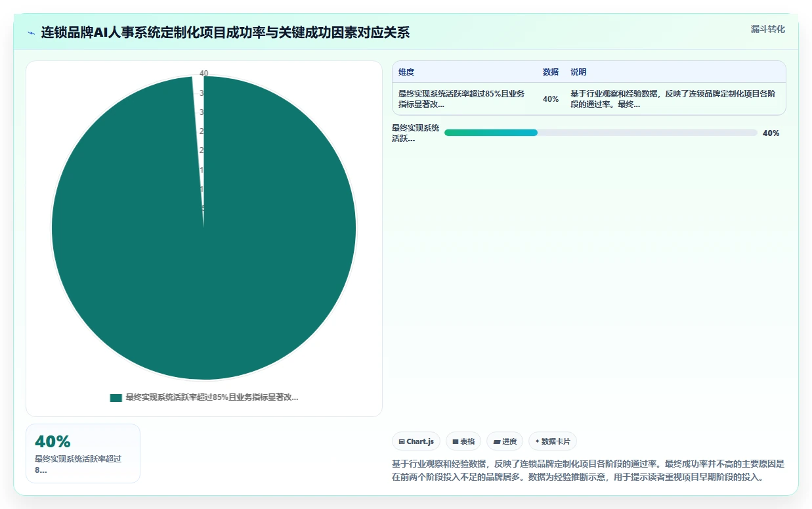
Task: Click the 数据 column header
Action: click(x=551, y=72)
